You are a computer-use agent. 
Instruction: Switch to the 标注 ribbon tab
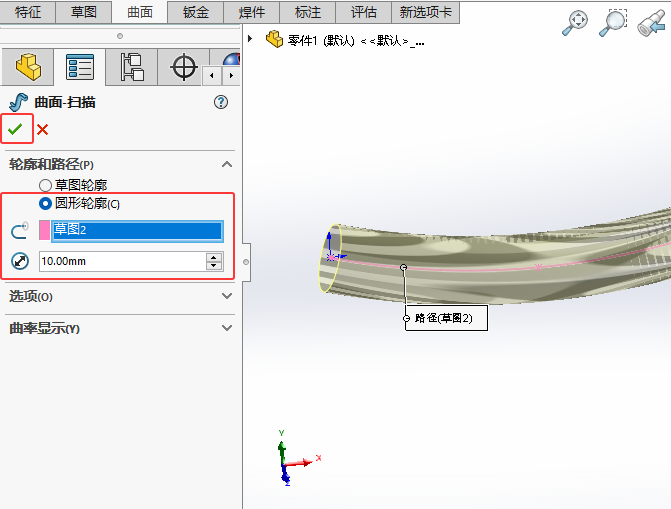[x=308, y=12]
